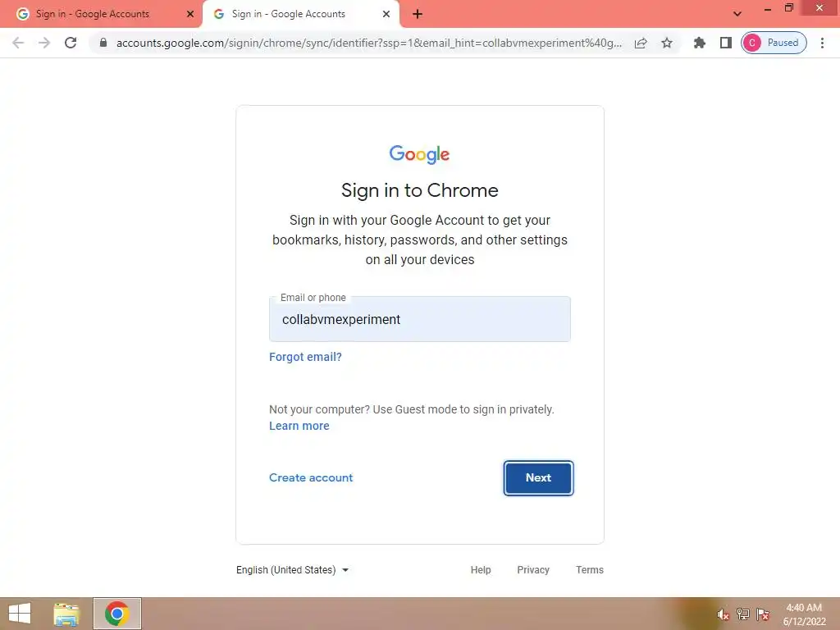Open the Extensions puzzle icon
Viewport: 840px width, 630px height.
(x=699, y=43)
